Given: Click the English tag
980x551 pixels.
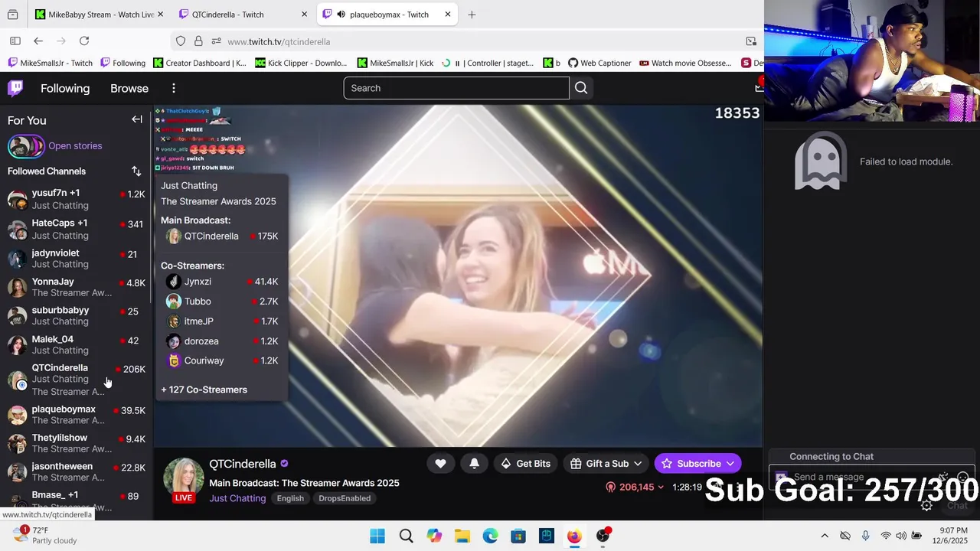Looking at the screenshot, I should click(290, 498).
